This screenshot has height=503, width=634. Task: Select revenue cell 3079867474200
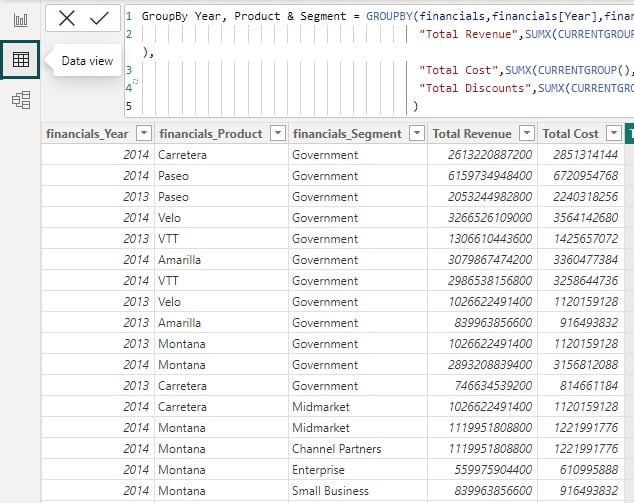[482, 260]
